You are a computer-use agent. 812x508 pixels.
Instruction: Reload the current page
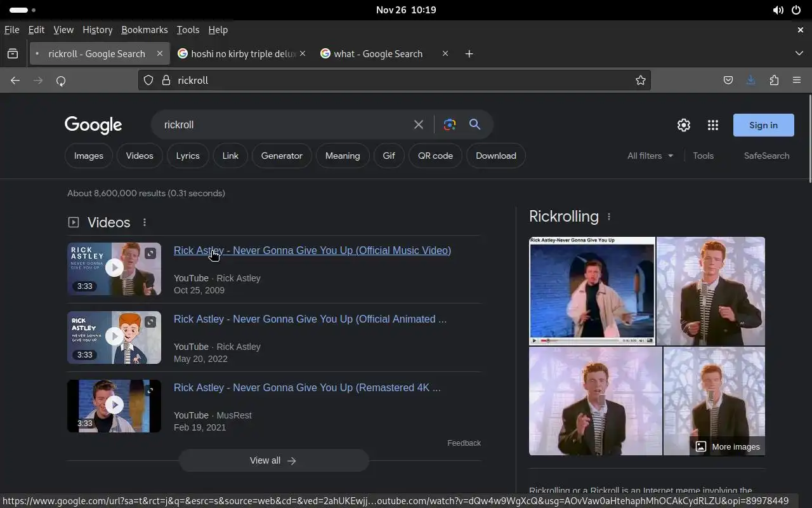tap(61, 81)
